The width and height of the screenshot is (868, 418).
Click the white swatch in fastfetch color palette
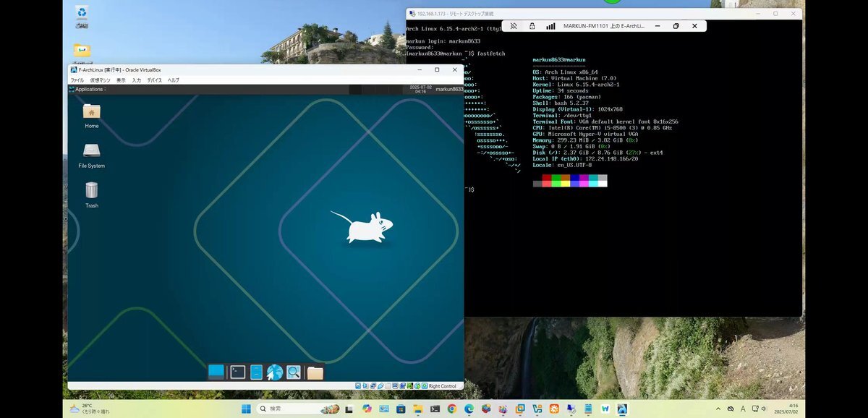603,184
